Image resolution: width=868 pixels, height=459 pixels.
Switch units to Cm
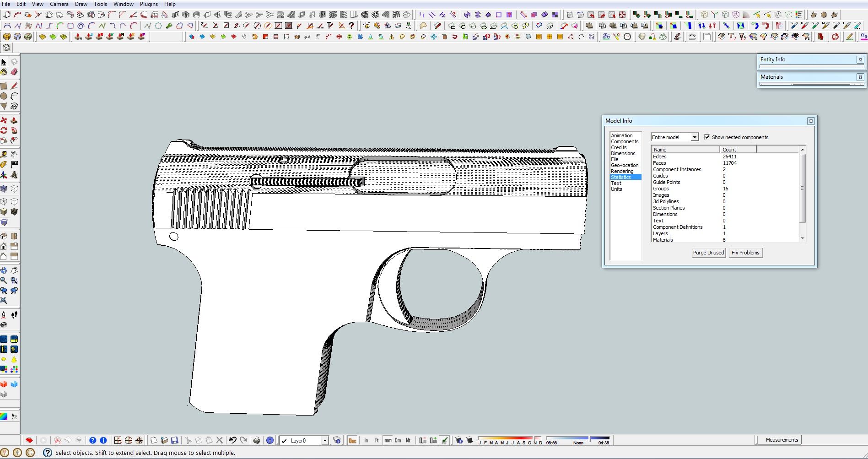point(398,440)
